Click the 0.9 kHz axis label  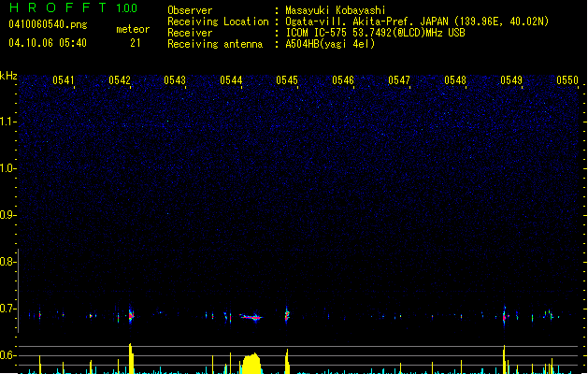[7, 215]
